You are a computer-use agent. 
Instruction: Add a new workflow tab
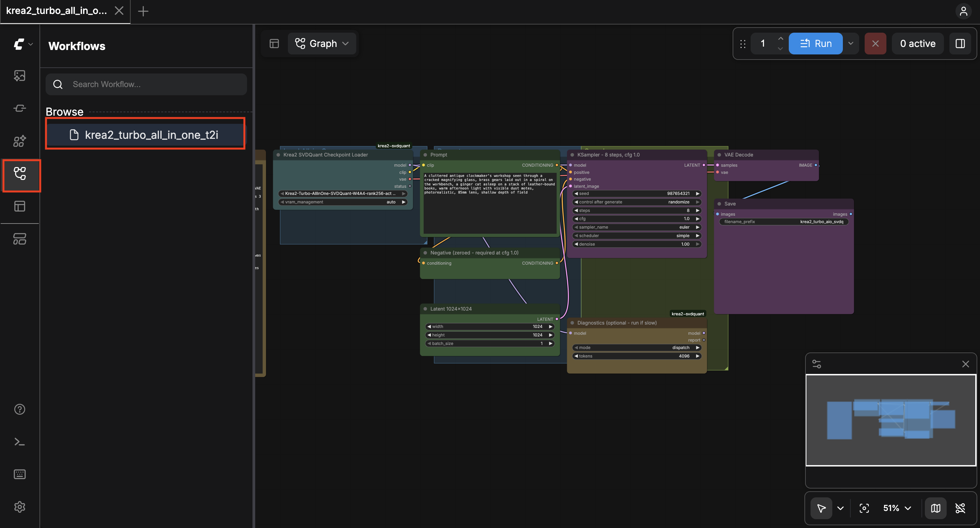[x=143, y=12]
